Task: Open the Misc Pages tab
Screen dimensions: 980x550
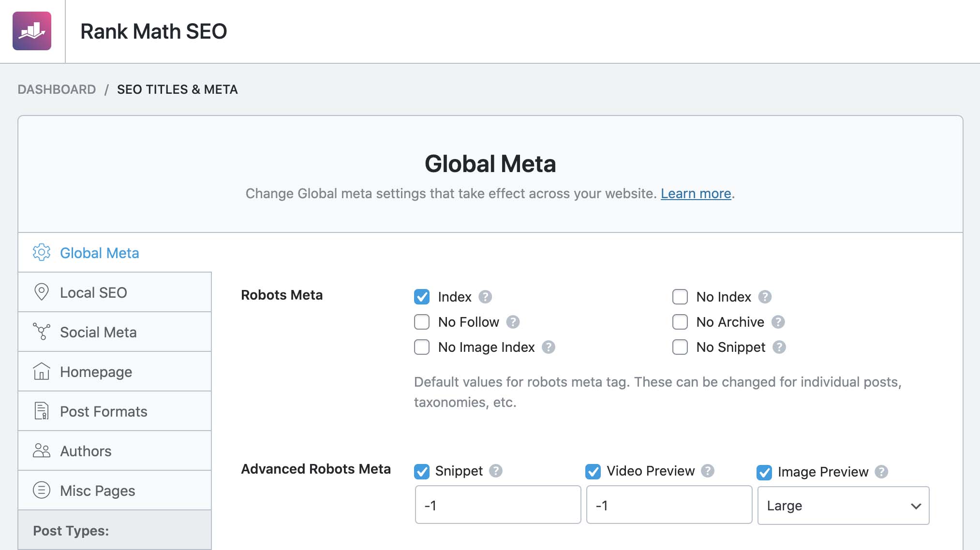Action: pos(115,490)
